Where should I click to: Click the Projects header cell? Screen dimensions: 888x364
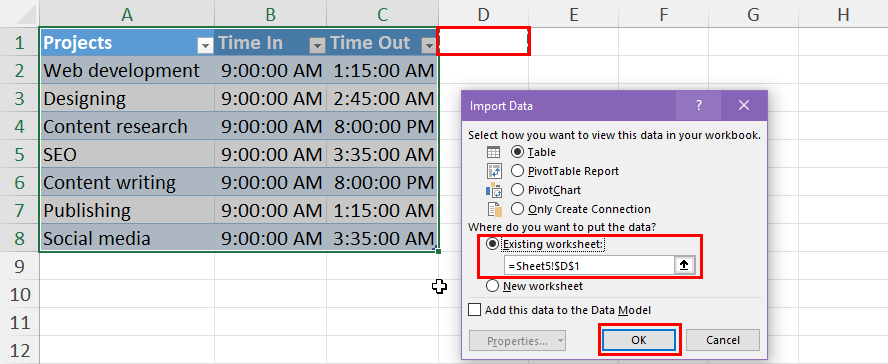(x=127, y=42)
